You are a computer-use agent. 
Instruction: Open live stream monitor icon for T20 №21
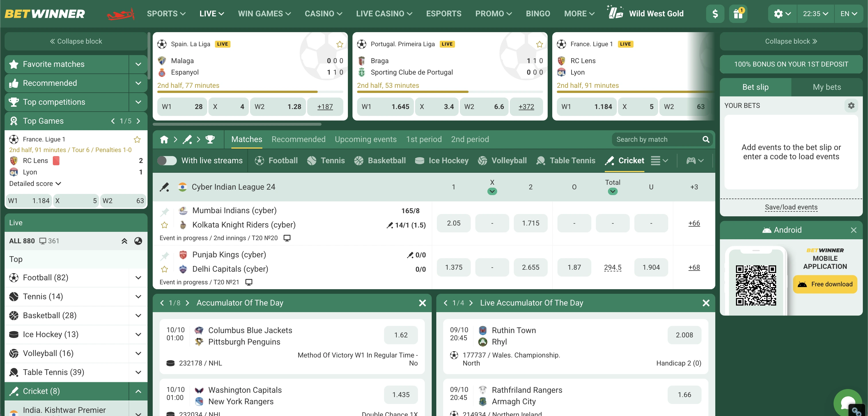249,282
